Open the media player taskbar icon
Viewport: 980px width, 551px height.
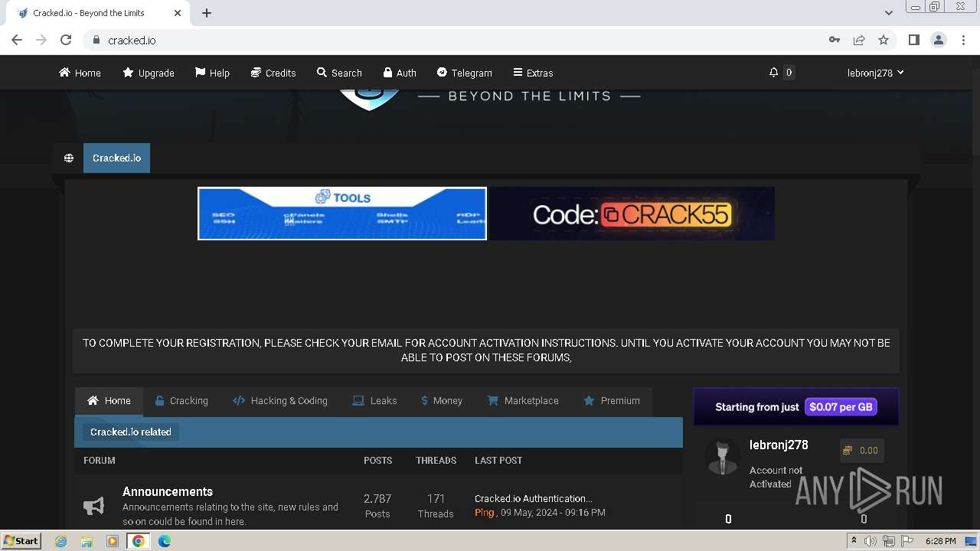[x=113, y=541]
